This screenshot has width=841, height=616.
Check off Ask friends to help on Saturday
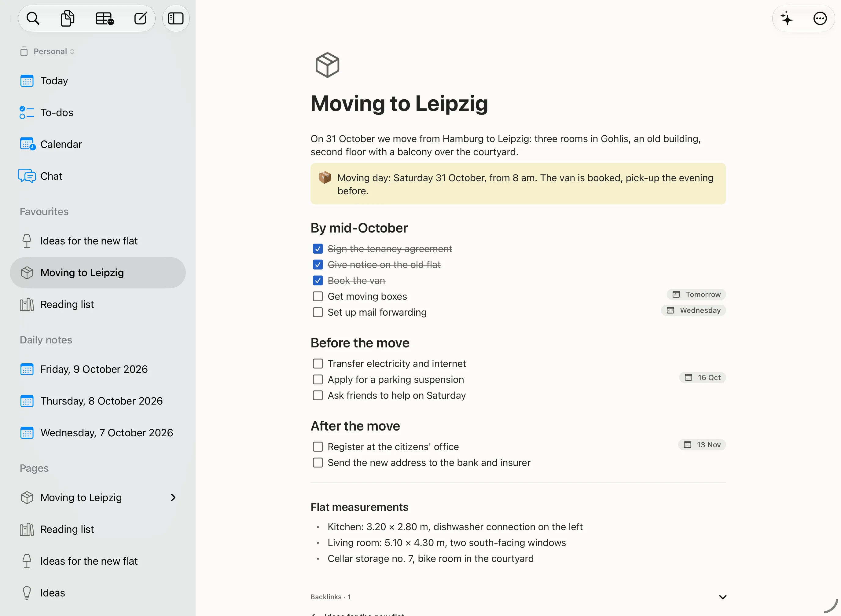[x=318, y=395]
